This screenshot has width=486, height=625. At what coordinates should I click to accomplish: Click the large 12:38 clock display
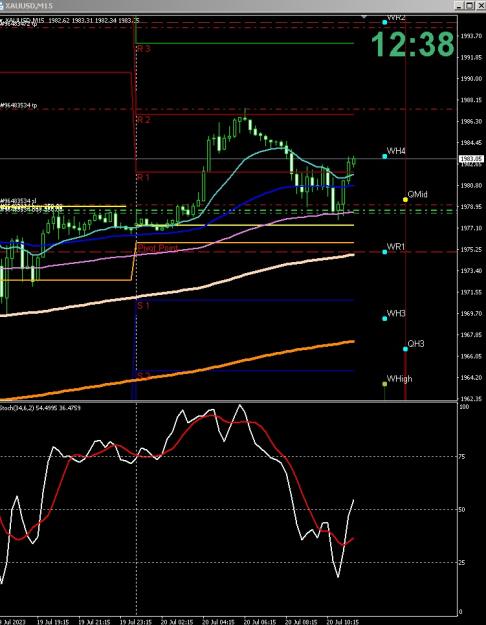point(413,44)
